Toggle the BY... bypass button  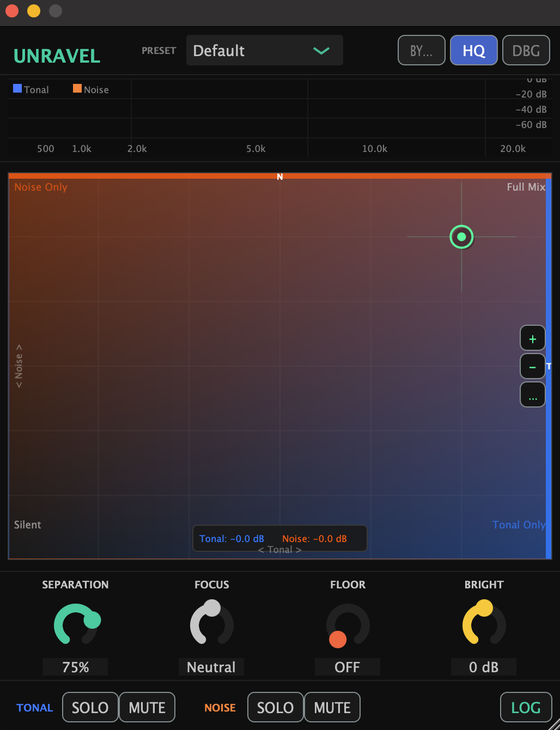[x=421, y=51]
